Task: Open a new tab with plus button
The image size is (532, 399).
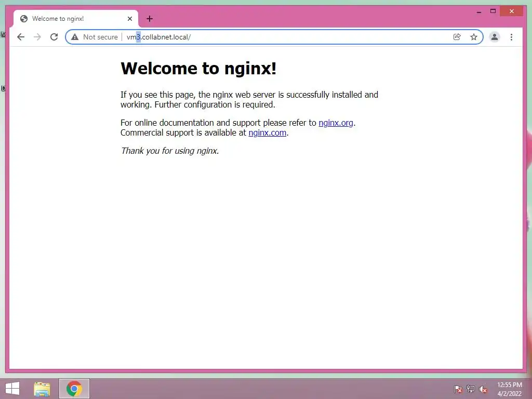Action: [x=149, y=19]
